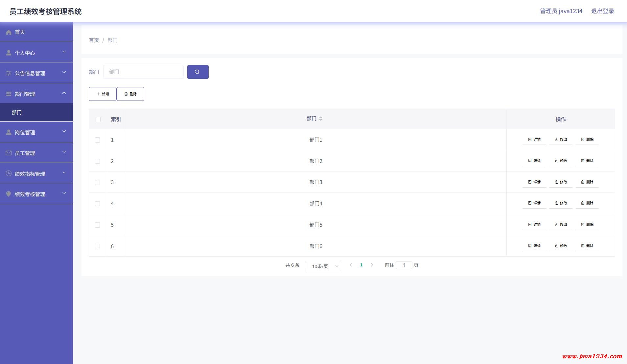Click the previous page arrow in pagination
This screenshot has height=364, width=627.
351,265
